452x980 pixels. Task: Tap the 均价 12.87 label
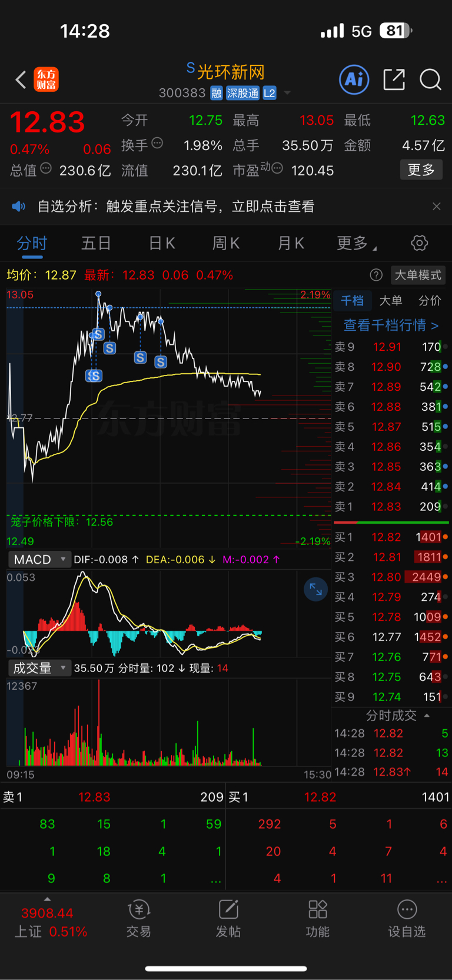tap(41, 275)
